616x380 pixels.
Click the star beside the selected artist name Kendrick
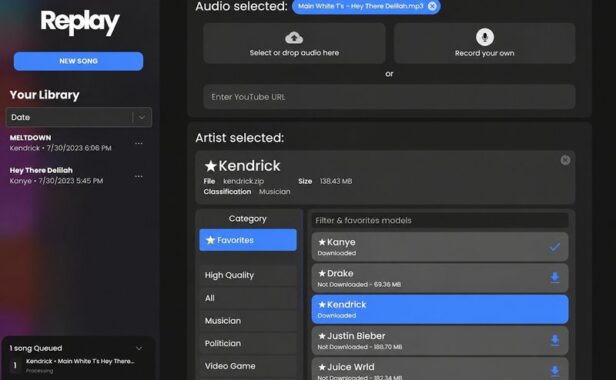tap(211, 166)
